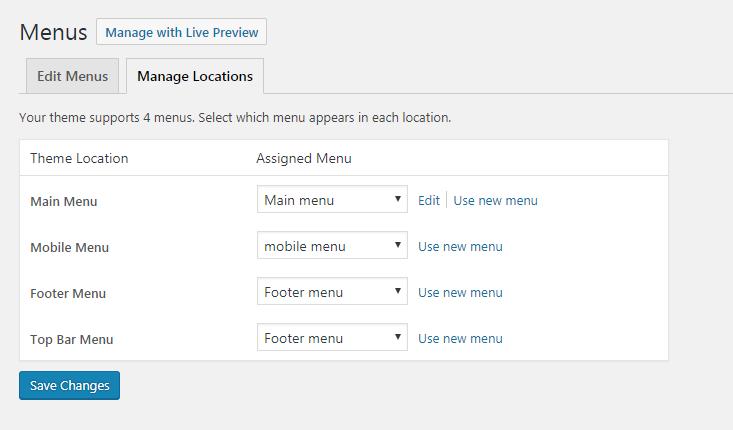Click the Mobile Menu theme location label
Image resolution: width=733 pixels, height=430 pixels.
[69, 247]
